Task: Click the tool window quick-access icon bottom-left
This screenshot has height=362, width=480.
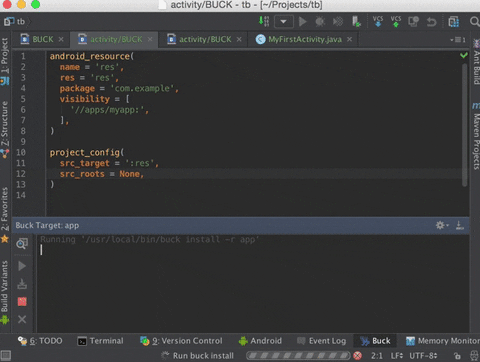Action: [x=6, y=355]
